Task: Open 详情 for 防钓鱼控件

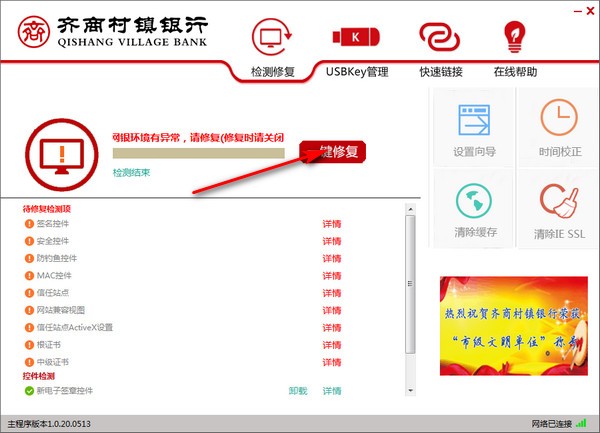Action: coord(331,258)
